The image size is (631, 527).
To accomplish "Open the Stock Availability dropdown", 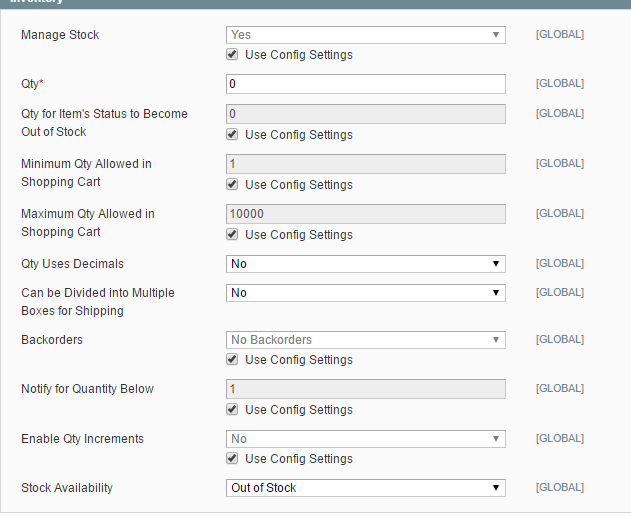I will click(365, 488).
